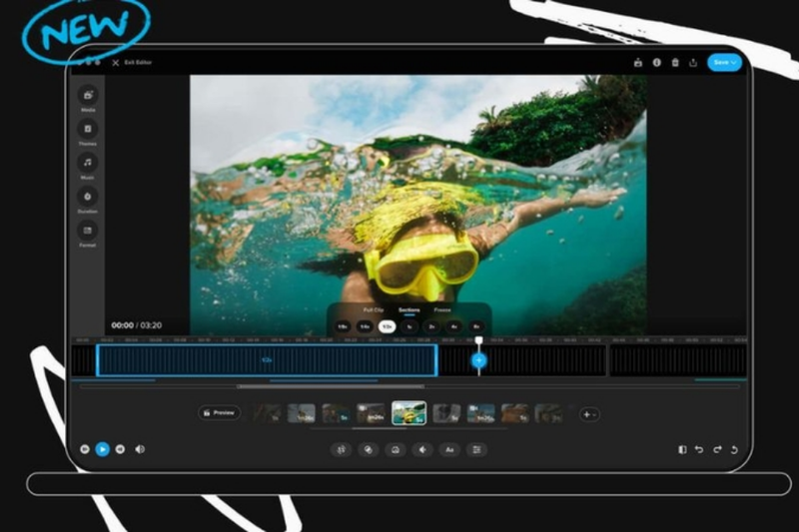
Task: Select the 2x speed option
Action: (x=431, y=326)
